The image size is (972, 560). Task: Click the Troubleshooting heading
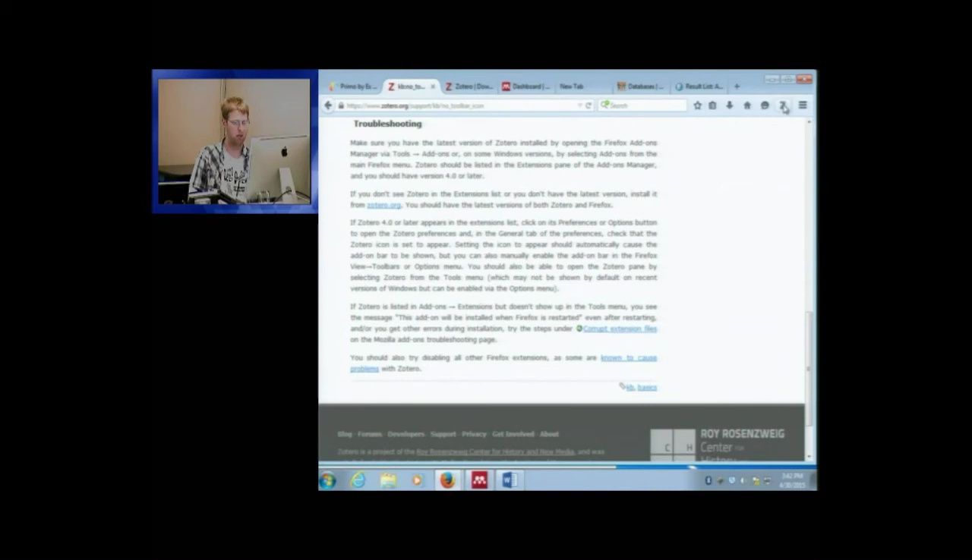pyautogui.click(x=387, y=124)
